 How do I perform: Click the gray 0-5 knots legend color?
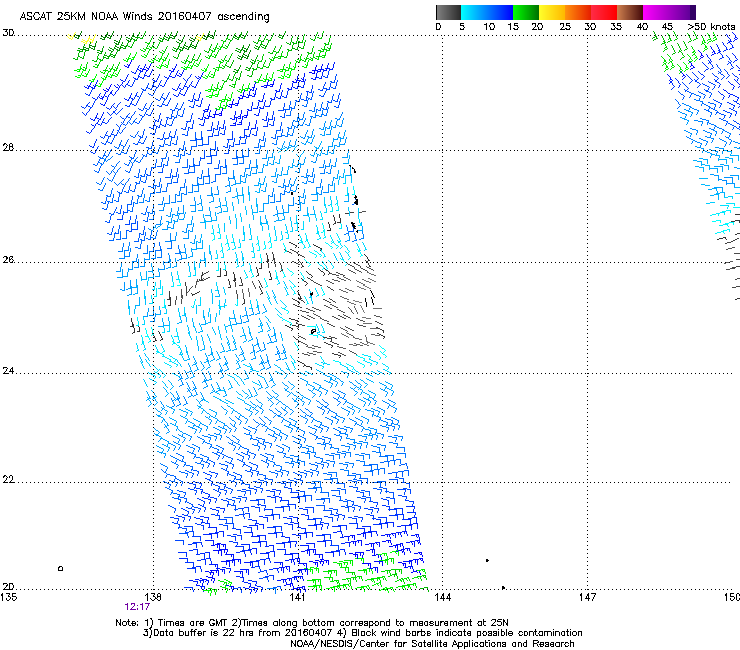(448, 12)
